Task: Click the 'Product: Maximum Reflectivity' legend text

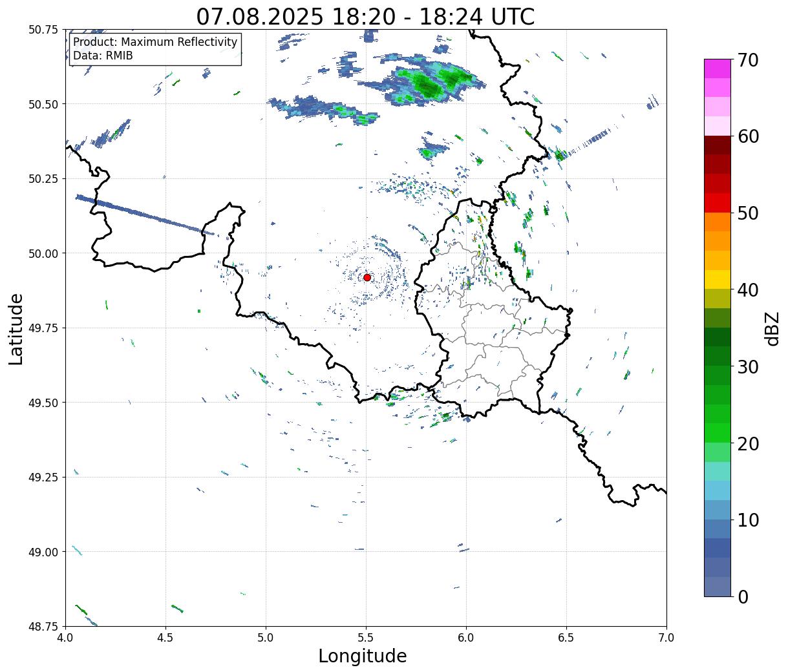Action: 155,42
